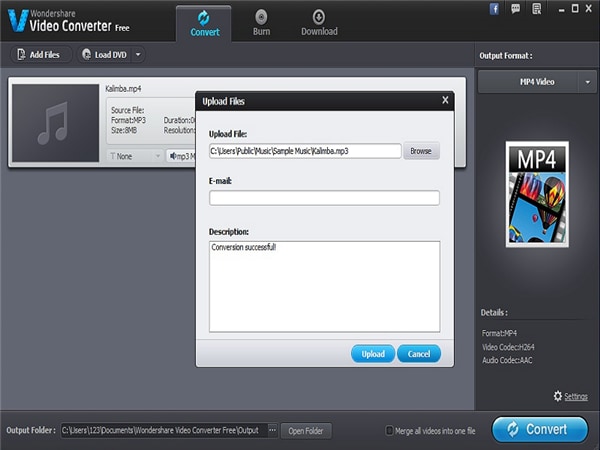
Task: Open the subtitle None dropdown
Action: point(135,156)
